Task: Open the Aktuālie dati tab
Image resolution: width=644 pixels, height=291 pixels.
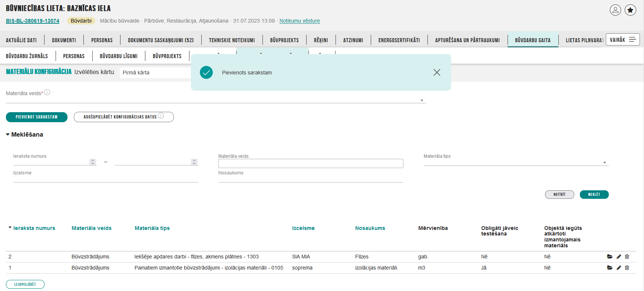Action: (21, 40)
